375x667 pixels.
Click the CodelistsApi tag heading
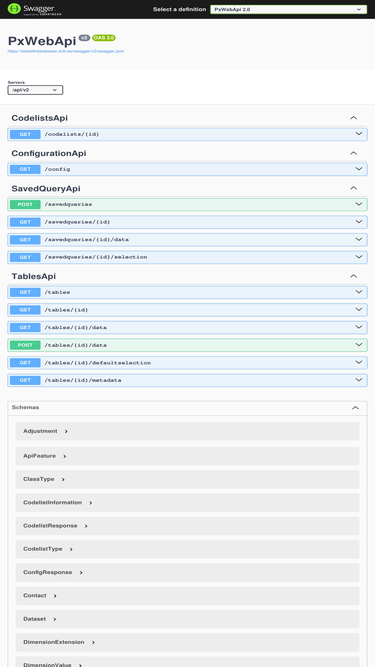[40, 118]
